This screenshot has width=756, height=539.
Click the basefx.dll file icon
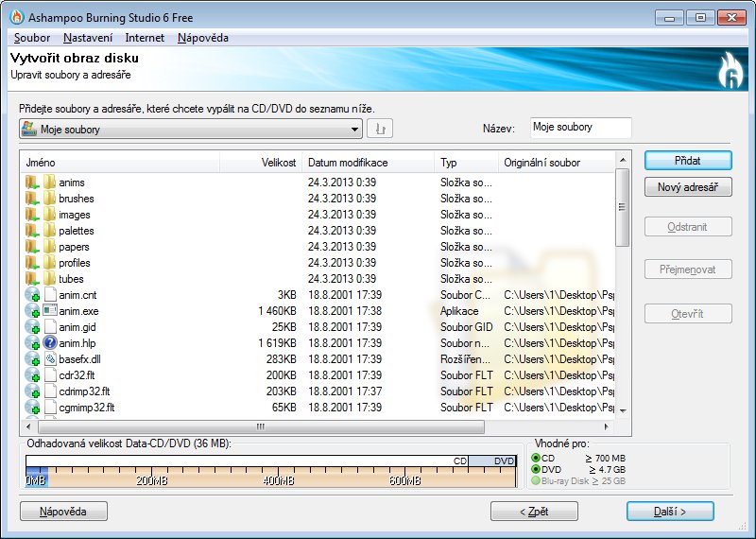tap(50, 358)
